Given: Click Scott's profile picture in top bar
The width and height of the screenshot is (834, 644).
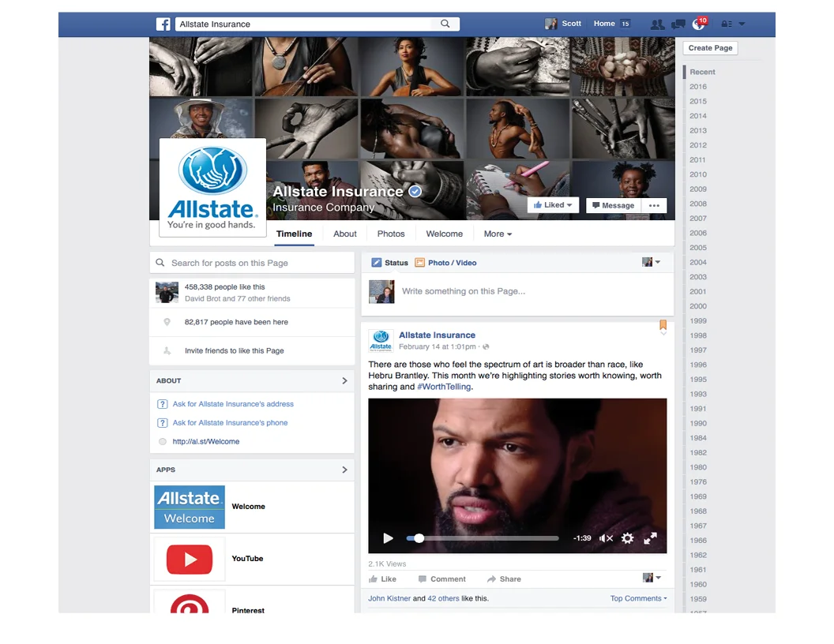Looking at the screenshot, I should pos(551,24).
